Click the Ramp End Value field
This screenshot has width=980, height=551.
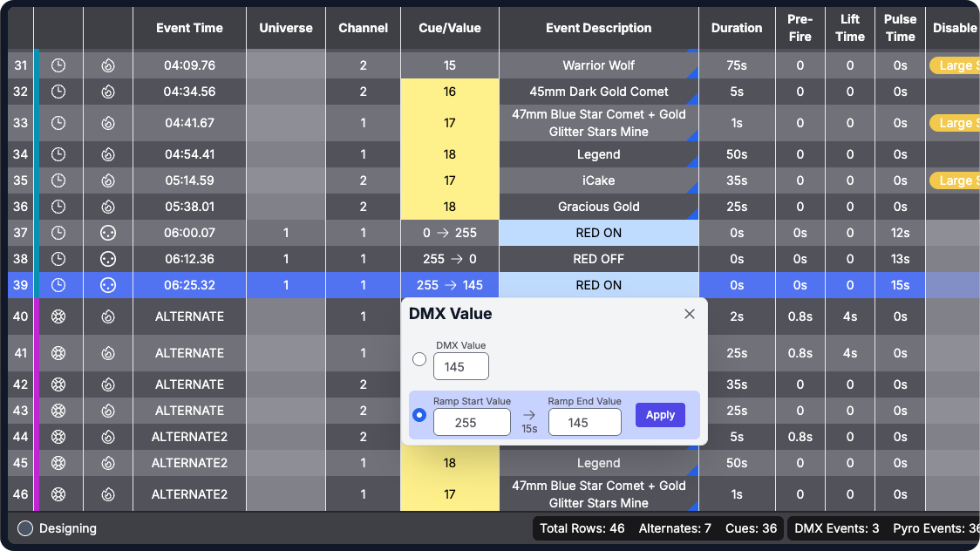(584, 423)
